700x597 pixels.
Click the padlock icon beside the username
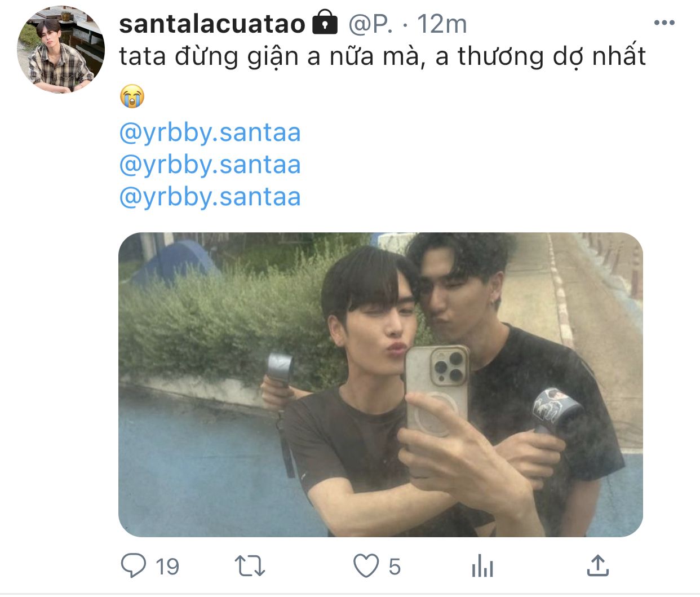325,23
